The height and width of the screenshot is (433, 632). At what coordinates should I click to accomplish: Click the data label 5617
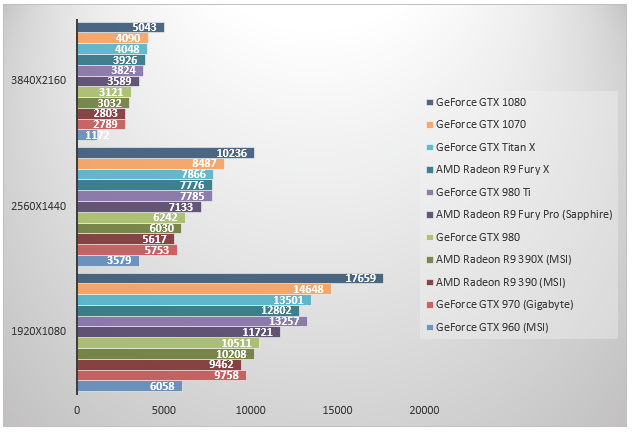(154, 239)
